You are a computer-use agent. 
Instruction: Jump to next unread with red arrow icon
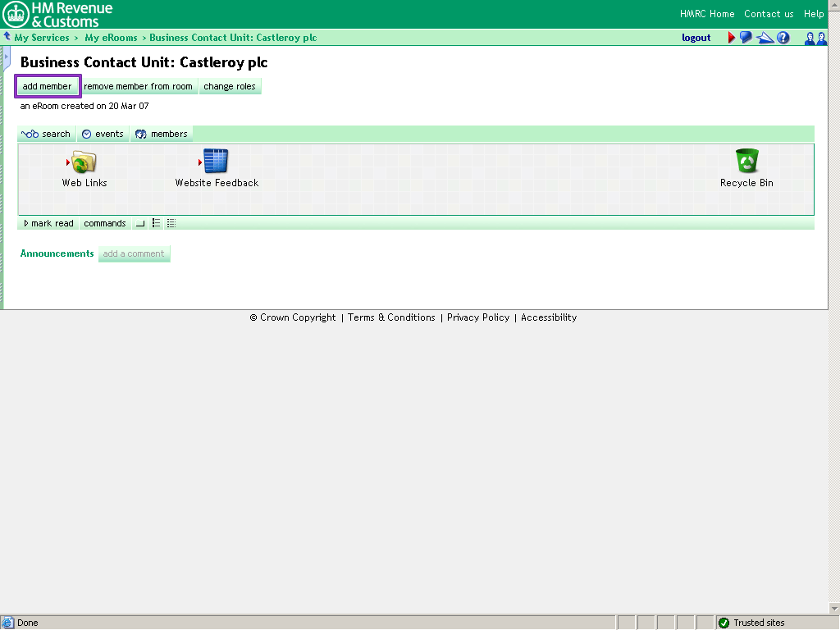[x=730, y=37]
